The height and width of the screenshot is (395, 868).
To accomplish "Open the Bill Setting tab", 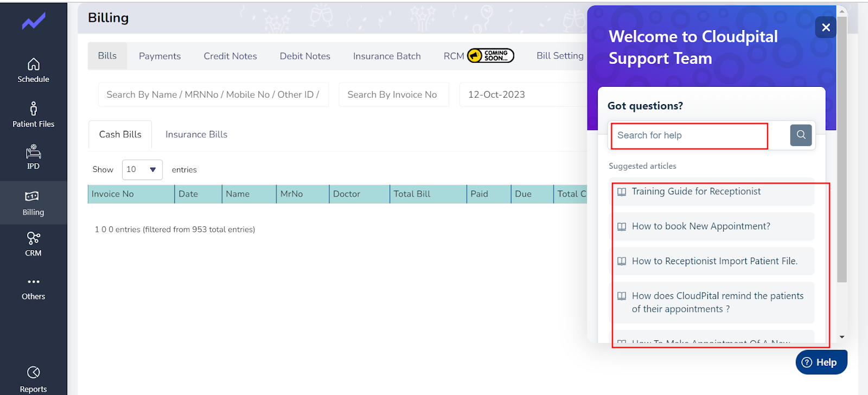I will pyautogui.click(x=560, y=56).
